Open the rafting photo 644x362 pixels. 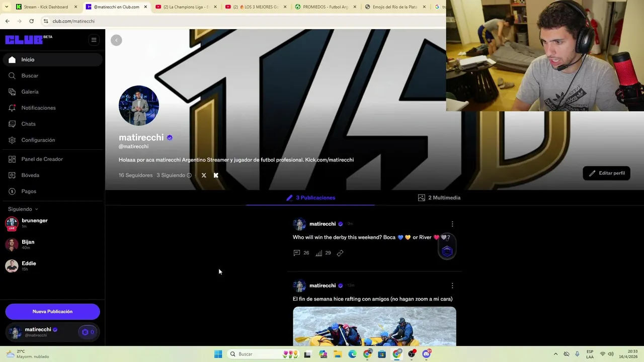(x=374, y=326)
